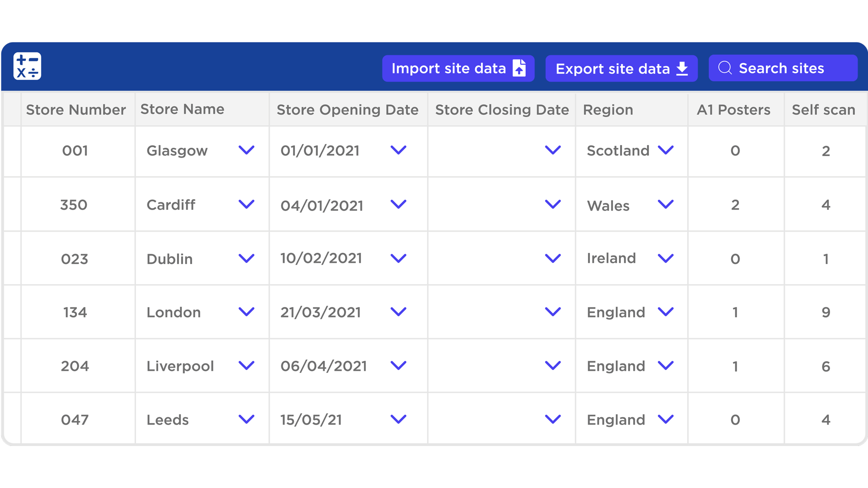Click the 15/05/21 opening date for Leeds

pos(311,419)
